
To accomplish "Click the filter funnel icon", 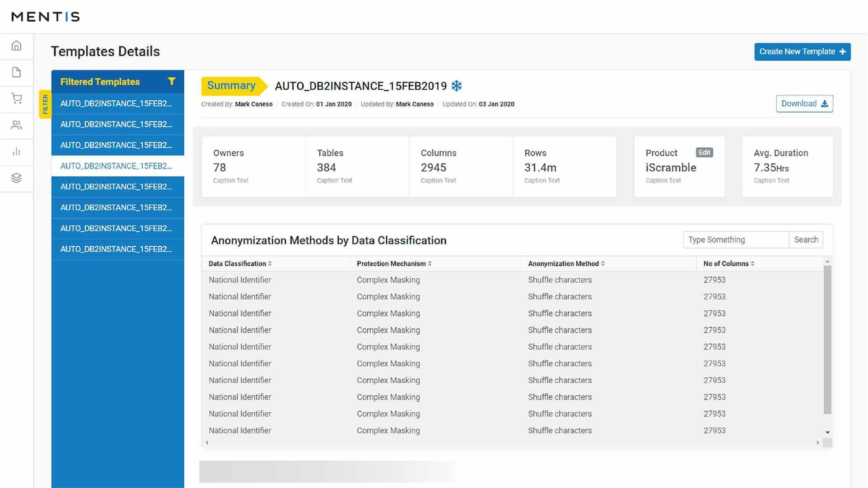I will tap(172, 81).
